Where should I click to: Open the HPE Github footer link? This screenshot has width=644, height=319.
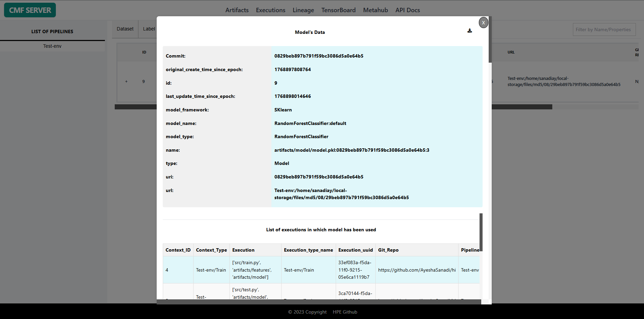(345, 312)
